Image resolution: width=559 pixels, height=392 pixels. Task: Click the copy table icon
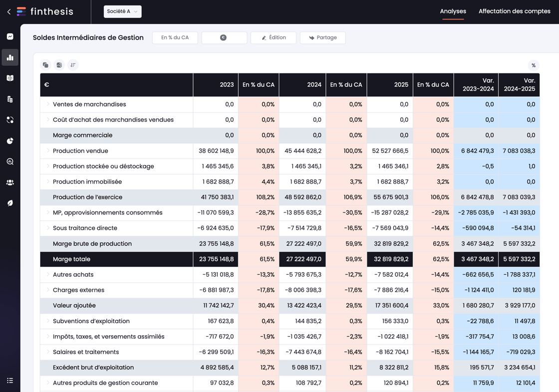click(x=45, y=65)
